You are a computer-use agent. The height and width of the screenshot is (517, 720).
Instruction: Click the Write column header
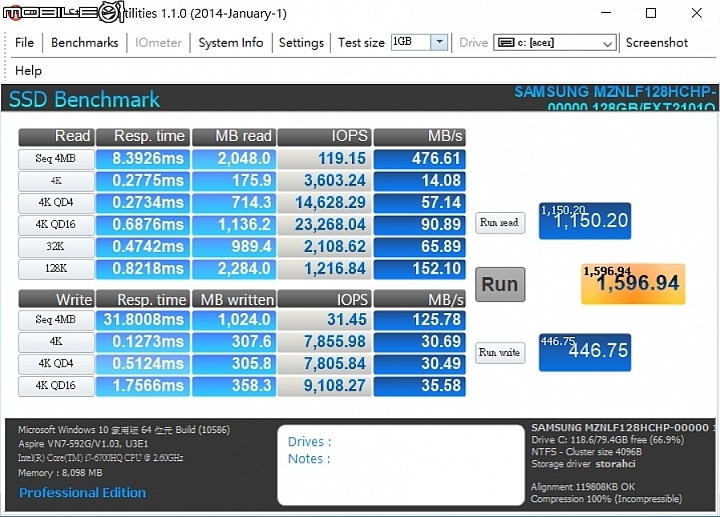(x=56, y=299)
